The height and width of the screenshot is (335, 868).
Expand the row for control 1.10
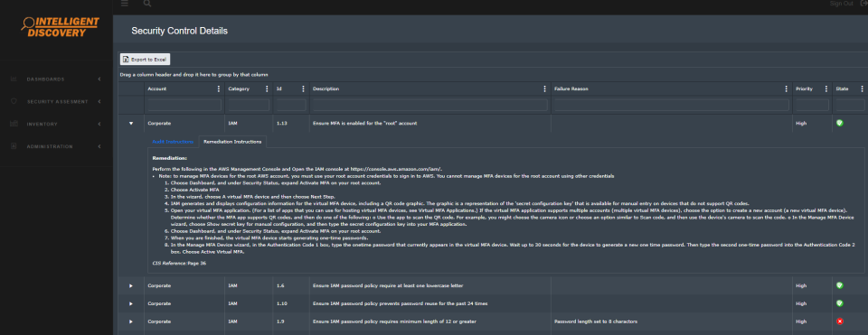[x=131, y=303]
